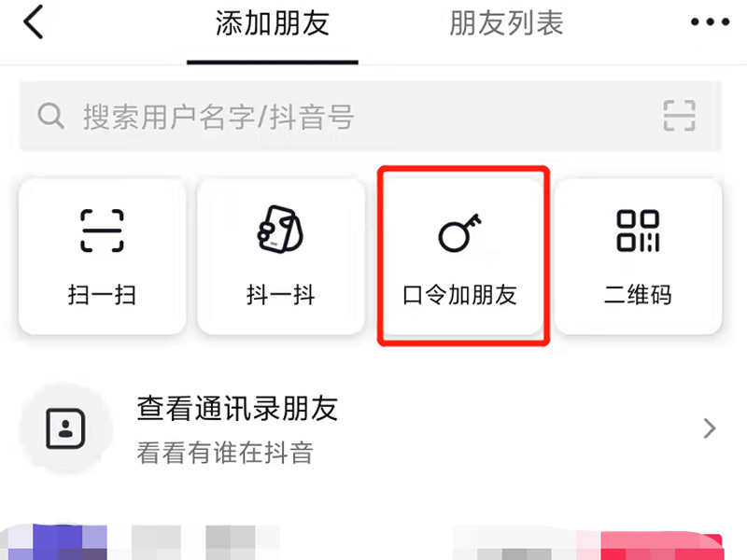Switch to the 朋友列表 tab
This screenshot has width=747, height=560.
506,22
